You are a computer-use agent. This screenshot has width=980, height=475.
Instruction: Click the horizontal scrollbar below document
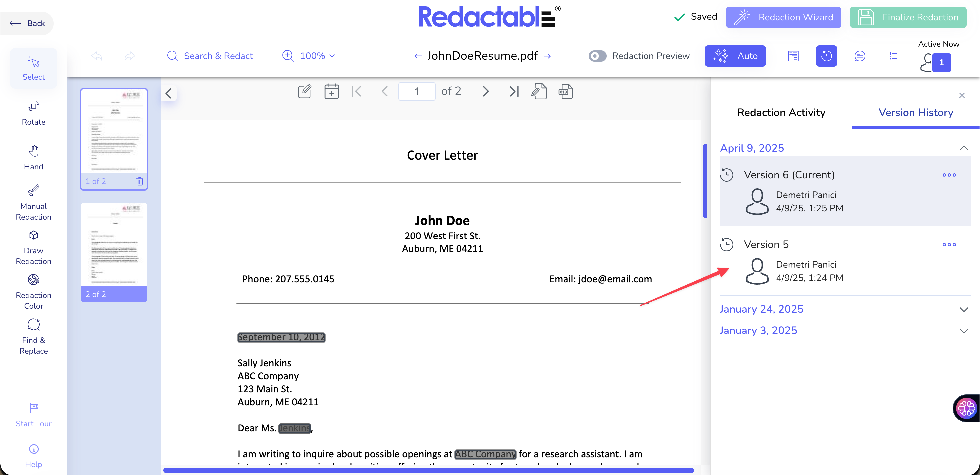[428, 470]
